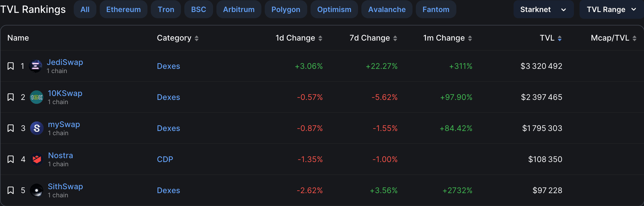Sort by the Category column arrows
644x206 pixels.
point(197,38)
